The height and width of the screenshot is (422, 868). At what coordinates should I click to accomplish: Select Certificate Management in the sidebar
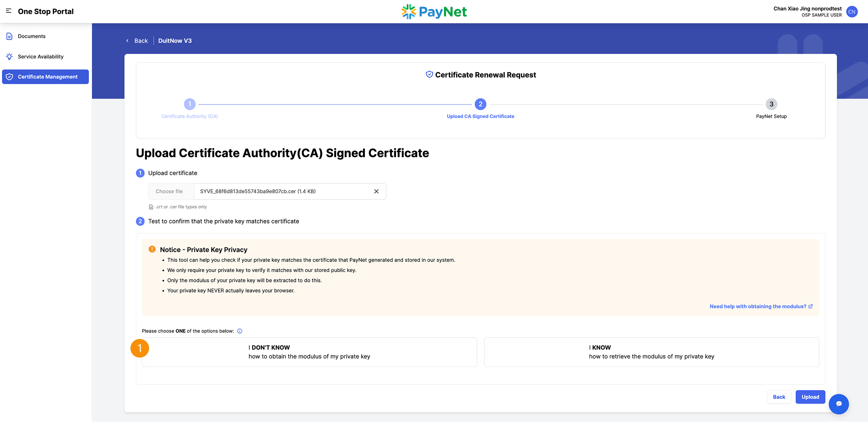[x=46, y=77]
